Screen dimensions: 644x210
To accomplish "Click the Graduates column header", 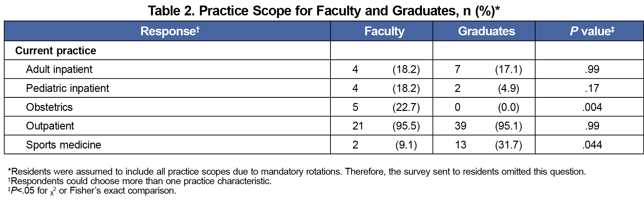I will (486, 31).
